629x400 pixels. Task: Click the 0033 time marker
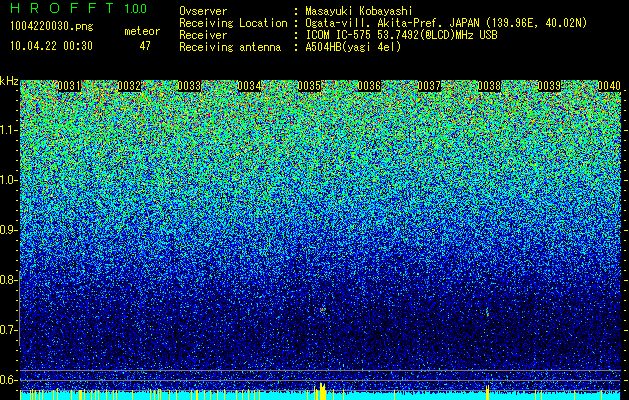pos(189,86)
